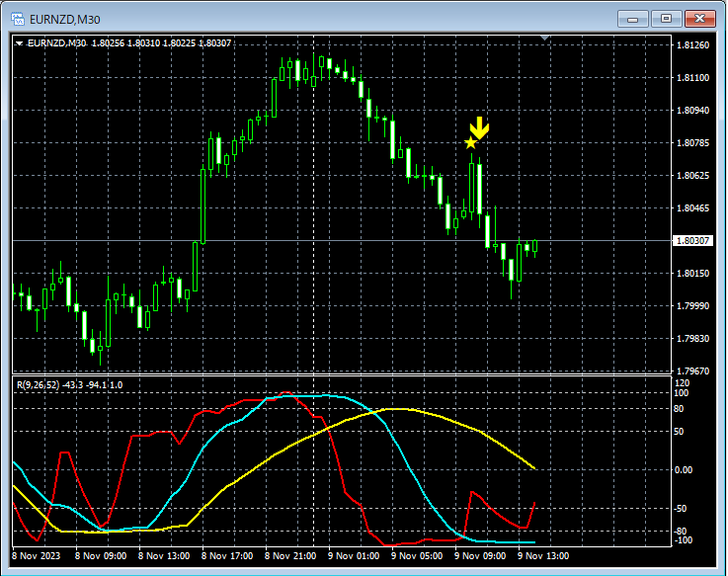Screen dimensions: 728x576
Task: Minimize the EURNZD,M30 chart window
Action: pyautogui.click(x=632, y=19)
